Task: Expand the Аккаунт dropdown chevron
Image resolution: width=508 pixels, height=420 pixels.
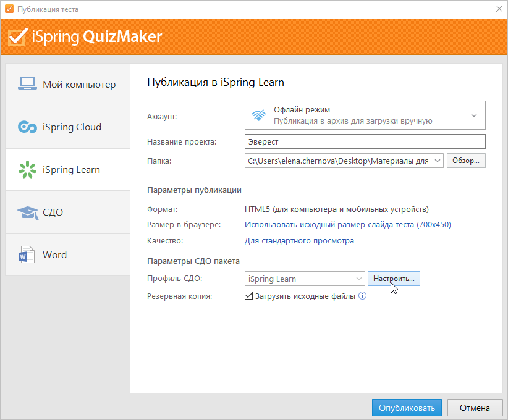Action: pyautogui.click(x=473, y=115)
